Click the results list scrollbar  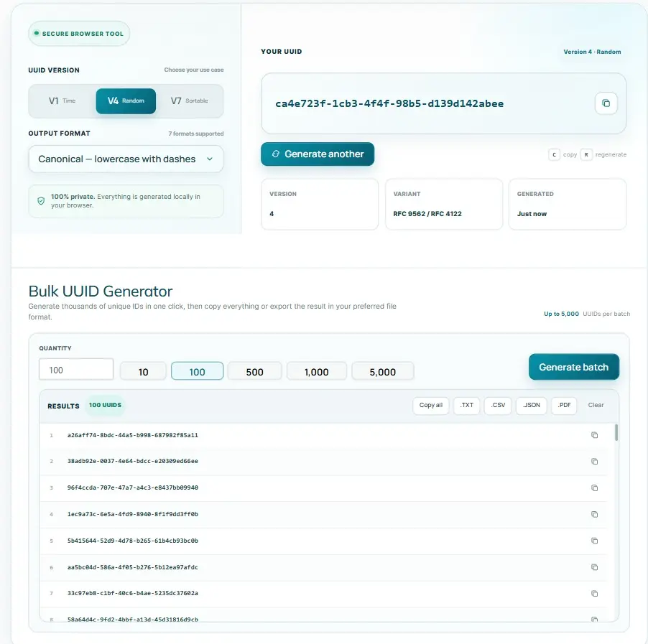(x=616, y=432)
